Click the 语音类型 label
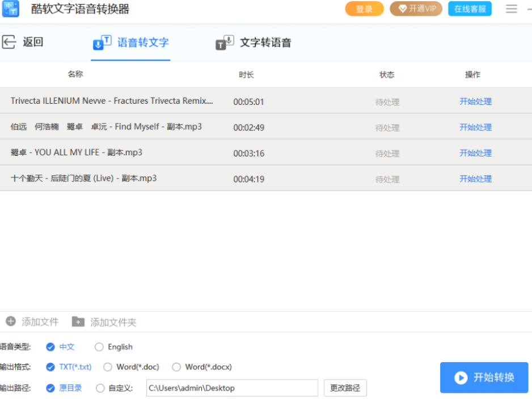Screen dimensions: 532x399 tap(15, 347)
